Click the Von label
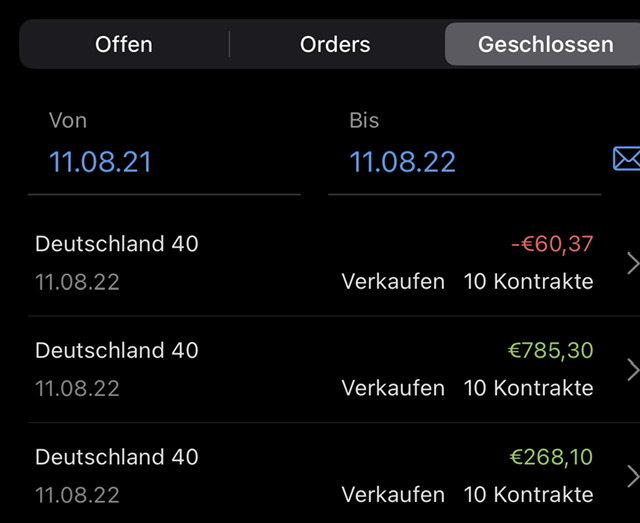 point(68,121)
